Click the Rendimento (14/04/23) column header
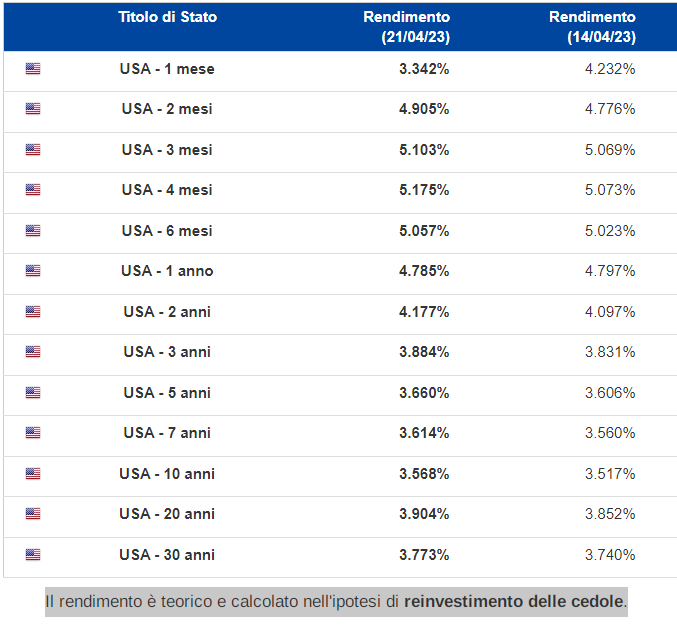This screenshot has height=626, width=677. tap(592, 27)
